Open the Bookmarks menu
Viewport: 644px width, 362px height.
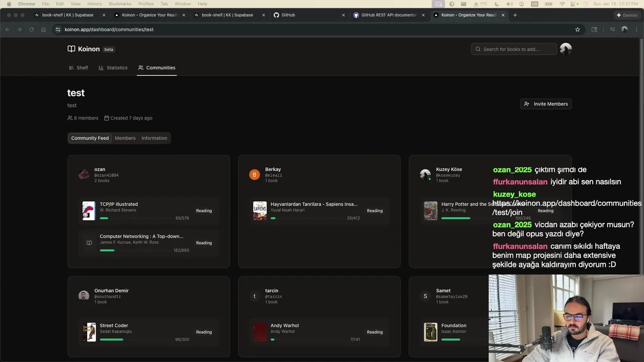pos(120,4)
